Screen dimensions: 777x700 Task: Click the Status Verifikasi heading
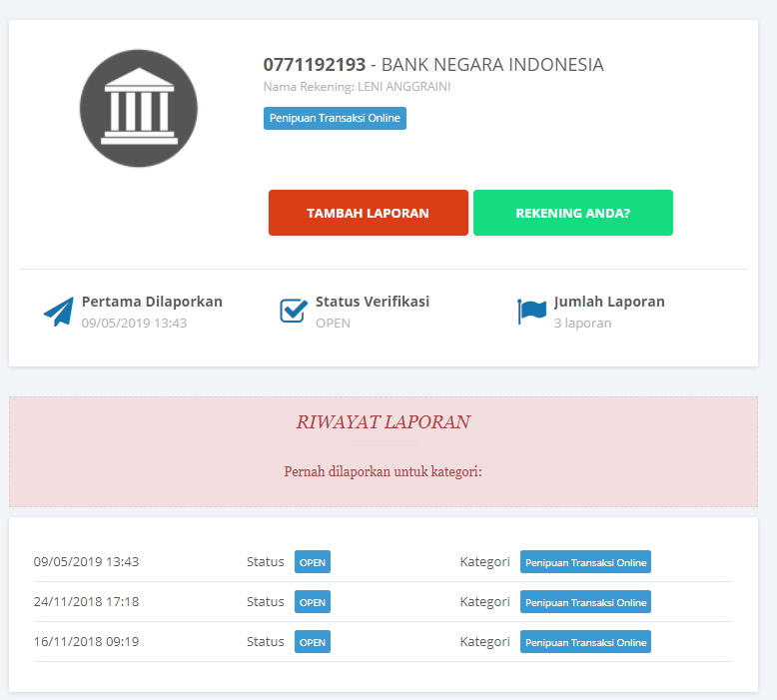click(x=373, y=302)
